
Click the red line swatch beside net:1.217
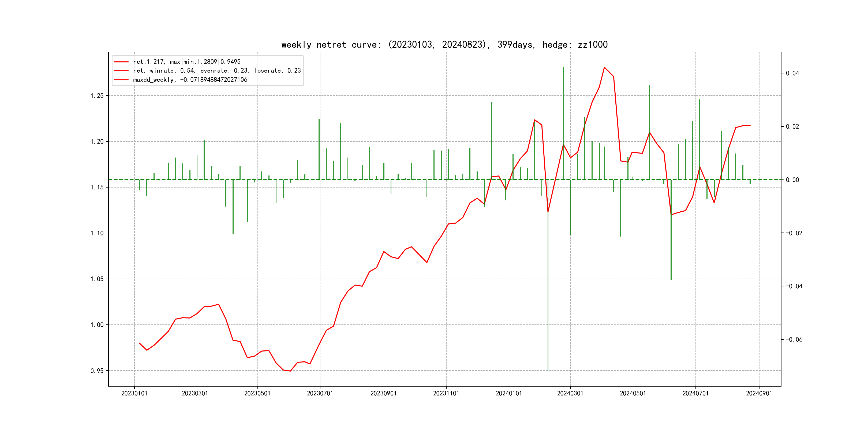click(121, 62)
